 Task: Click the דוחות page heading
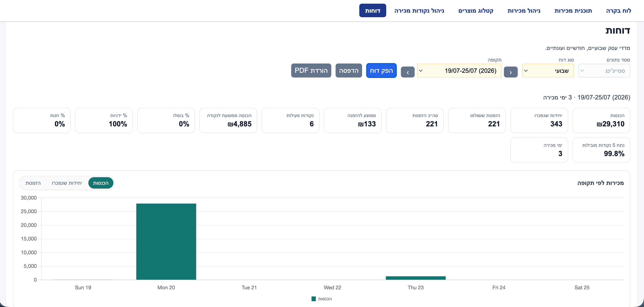[x=617, y=31]
